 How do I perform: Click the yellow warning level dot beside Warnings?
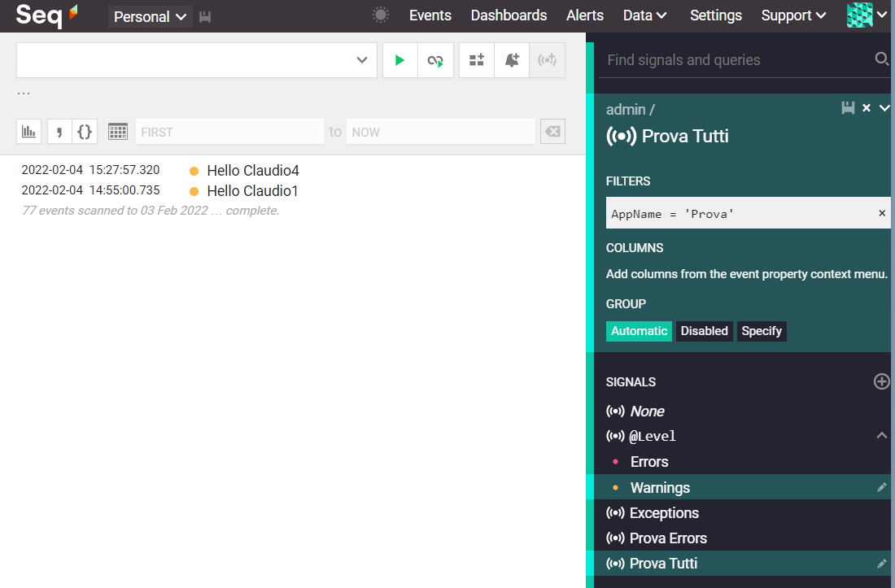click(x=616, y=487)
